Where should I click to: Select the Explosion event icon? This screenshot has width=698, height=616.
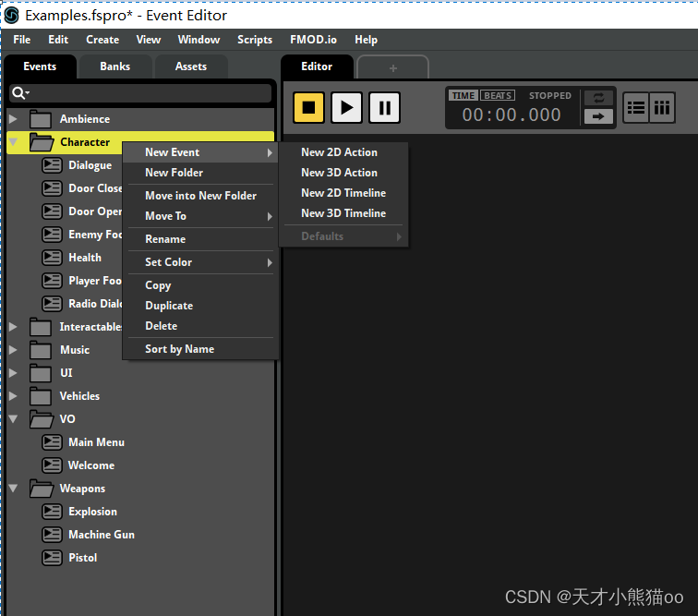(x=52, y=512)
